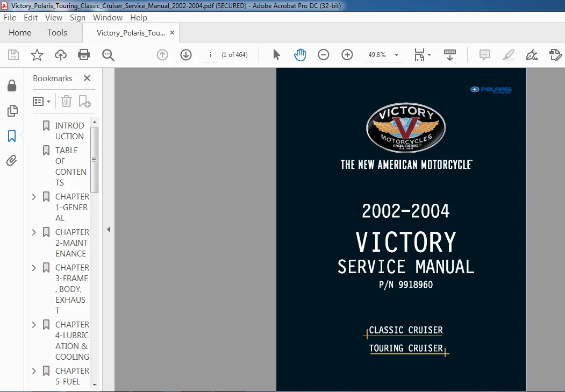This screenshot has height=392, width=565.
Task: Click the Send file icon
Action: pos(555,55)
